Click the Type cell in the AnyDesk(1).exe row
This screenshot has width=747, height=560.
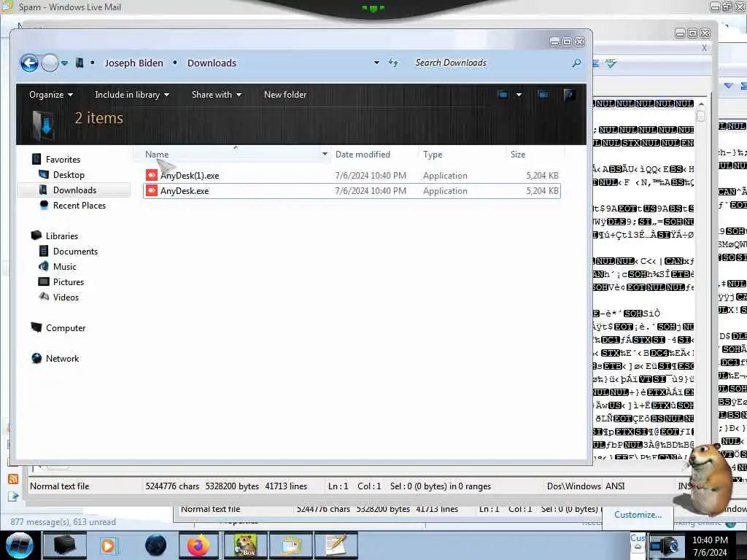point(445,175)
